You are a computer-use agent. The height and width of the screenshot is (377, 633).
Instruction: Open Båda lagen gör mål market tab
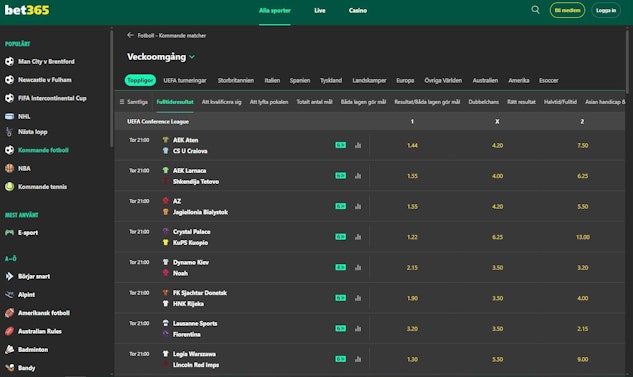pos(363,102)
